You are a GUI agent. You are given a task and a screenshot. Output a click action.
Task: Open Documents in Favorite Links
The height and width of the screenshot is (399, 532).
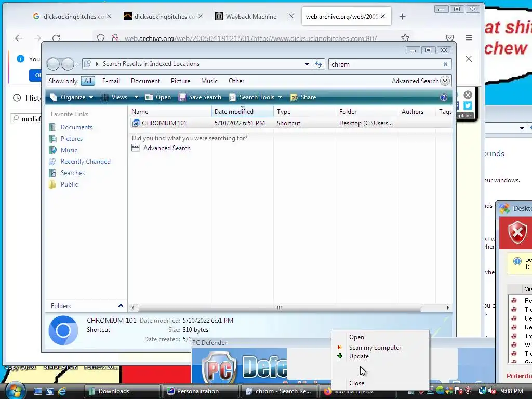pos(76,127)
